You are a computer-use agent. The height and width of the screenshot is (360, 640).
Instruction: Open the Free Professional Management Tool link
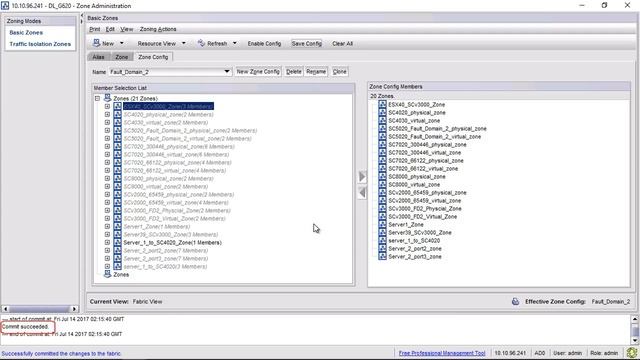[x=442, y=353]
